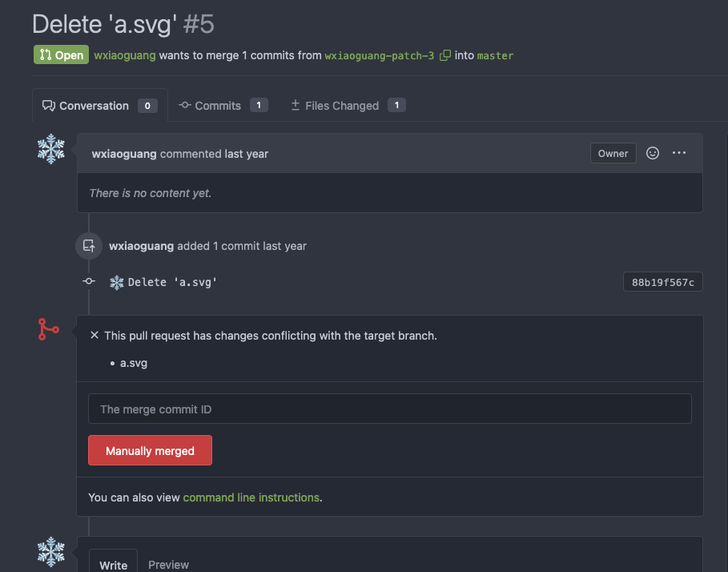Screen dimensions: 728x572
Task: Switch to the Preview tab
Action: click(x=168, y=565)
